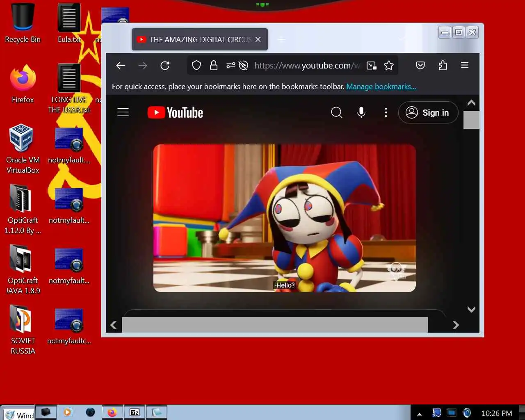Reload the YouTube page
Viewport: 525px width, 420px height.
165,66
